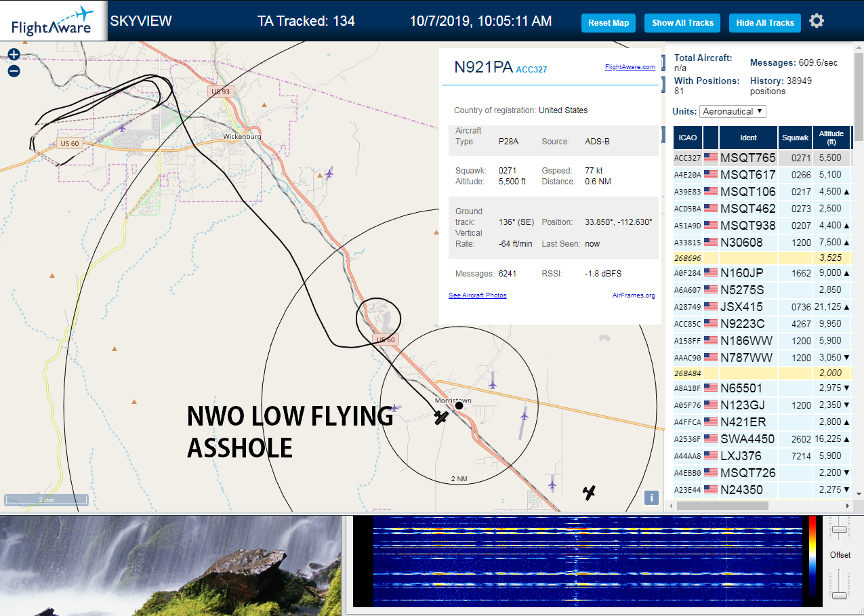Screen dimensions: 864x616
Task: Click the SKYVIEW title text
Action: (141, 21)
